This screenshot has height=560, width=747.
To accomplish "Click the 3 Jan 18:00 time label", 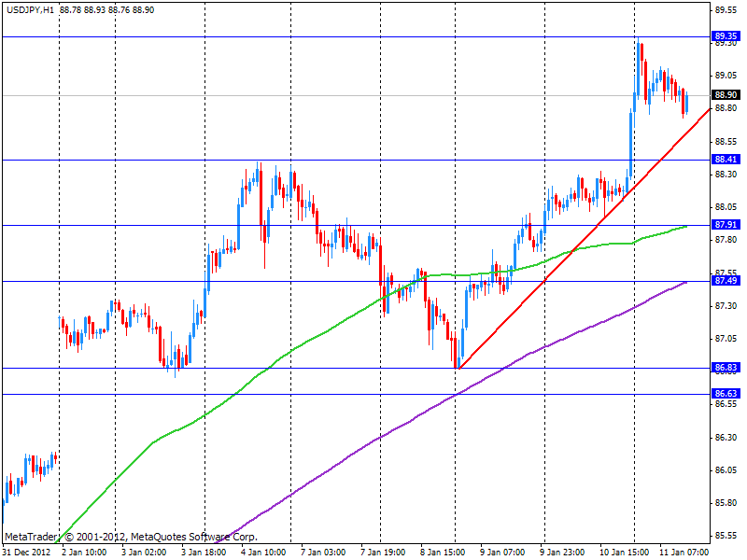I will (x=204, y=553).
